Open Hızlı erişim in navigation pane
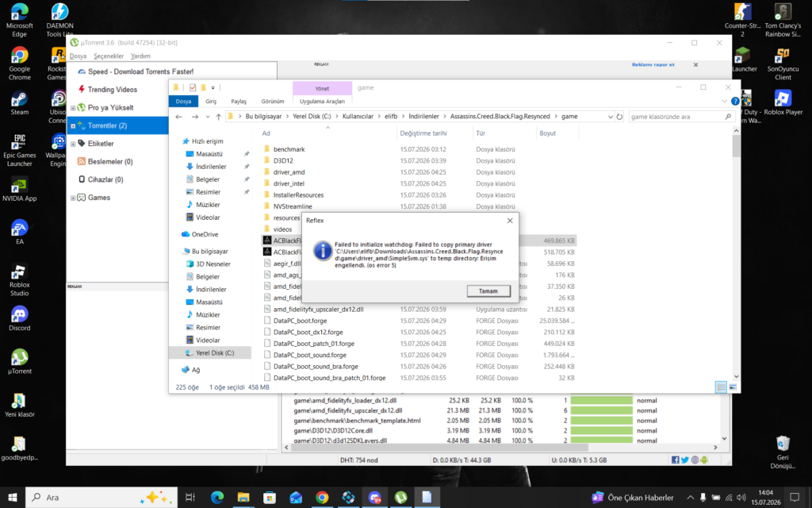 207,141
